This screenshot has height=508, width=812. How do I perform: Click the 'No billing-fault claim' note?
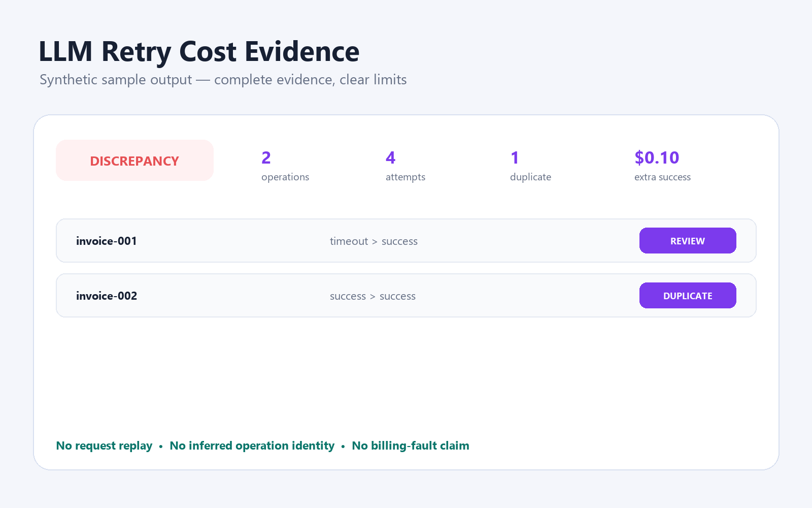tap(411, 446)
